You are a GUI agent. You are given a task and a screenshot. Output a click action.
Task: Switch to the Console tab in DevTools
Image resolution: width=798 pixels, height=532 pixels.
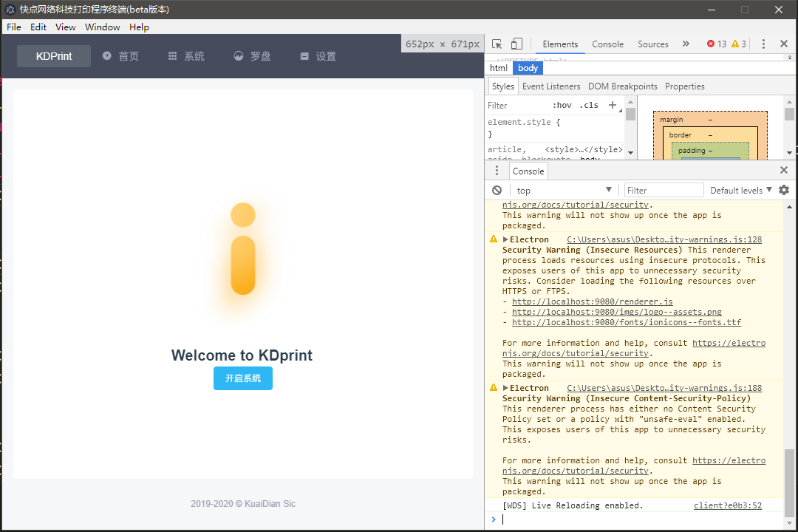[x=607, y=44]
